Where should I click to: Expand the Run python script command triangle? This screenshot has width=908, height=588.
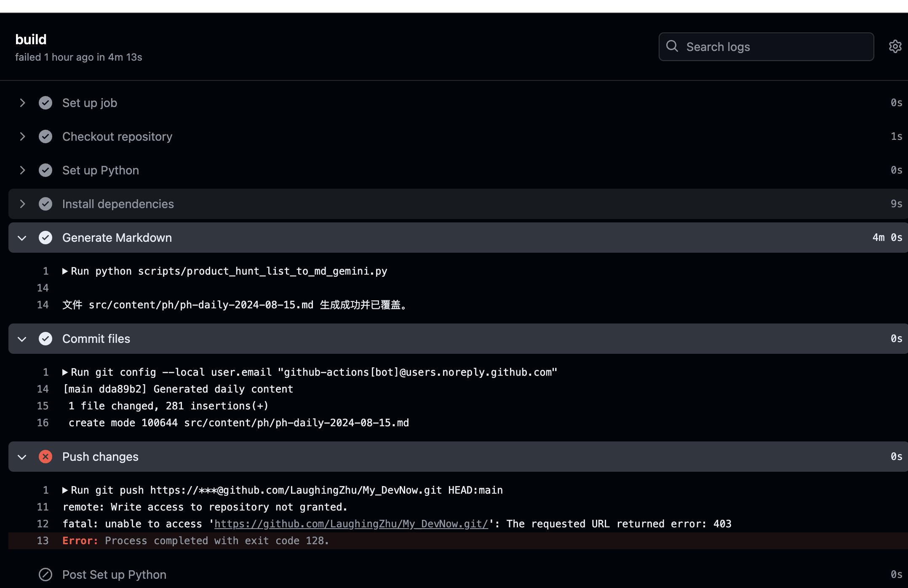pyautogui.click(x=65, y=271)
